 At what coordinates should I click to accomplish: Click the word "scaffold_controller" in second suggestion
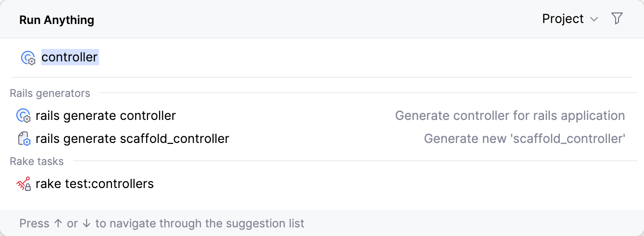pos(174,139)
